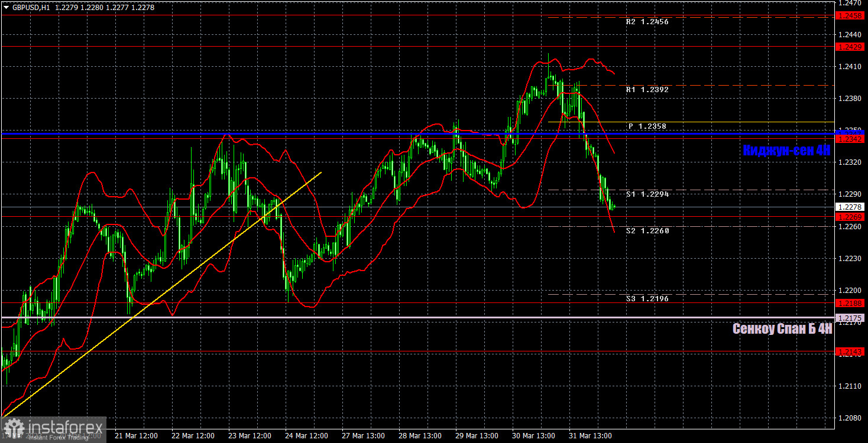Click the 1.2410 price axis value

coord(850,67)
